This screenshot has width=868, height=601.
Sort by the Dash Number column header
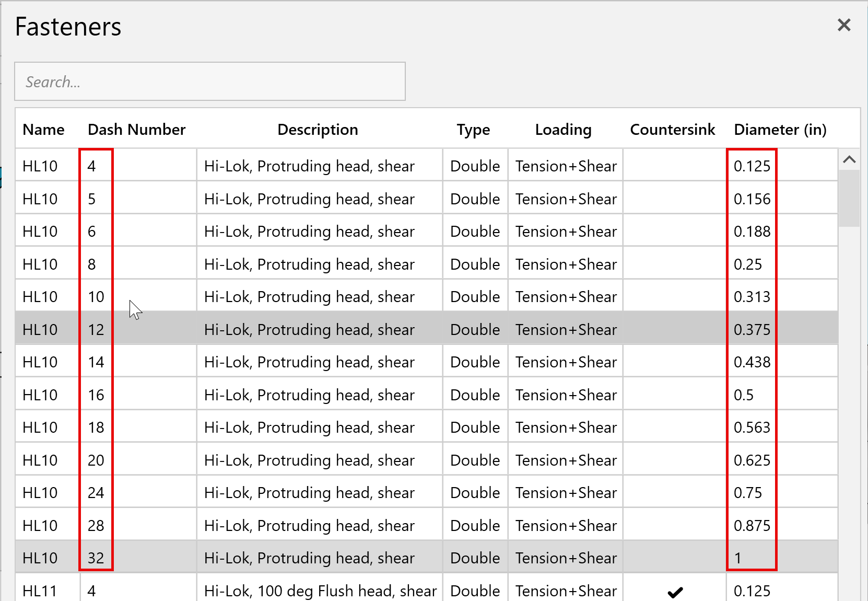click(x=137, y=130)
